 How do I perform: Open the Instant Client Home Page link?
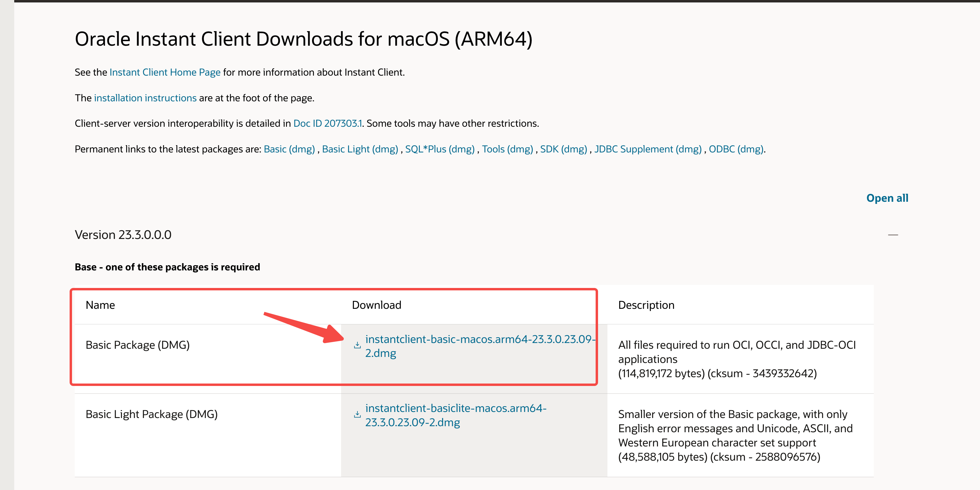click(x=165, y=72)
